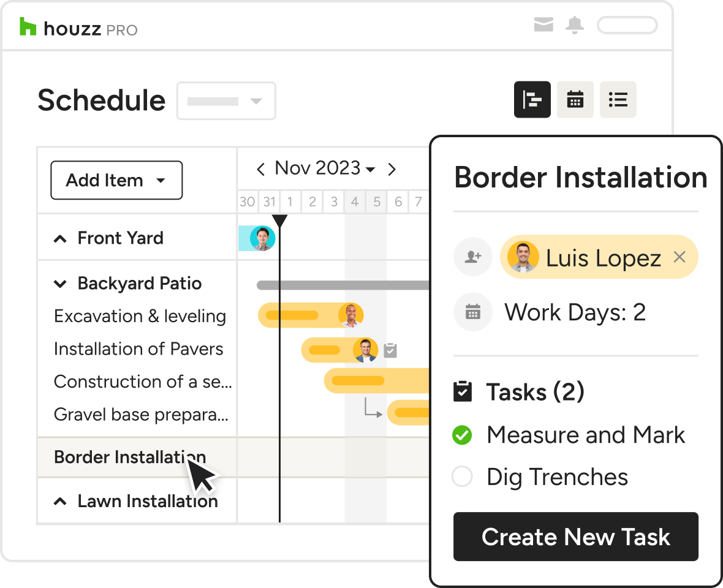Click the Work Days calendar icon
The image size is (723, 588).
point(472,312)
